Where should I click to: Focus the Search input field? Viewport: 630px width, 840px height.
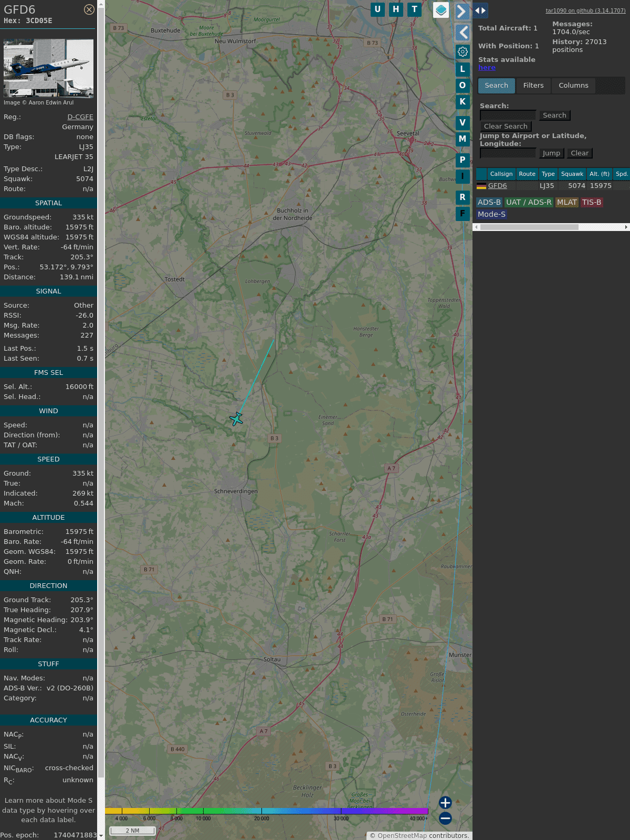508,115
